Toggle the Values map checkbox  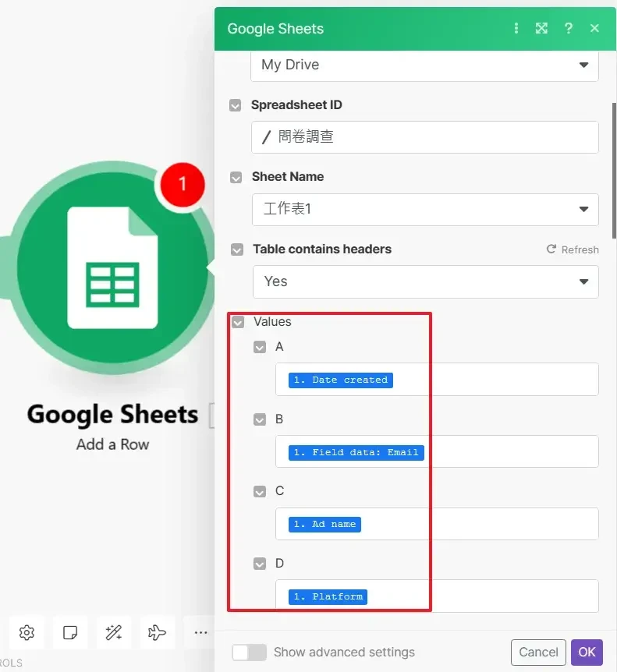click(x=238, y=322)
